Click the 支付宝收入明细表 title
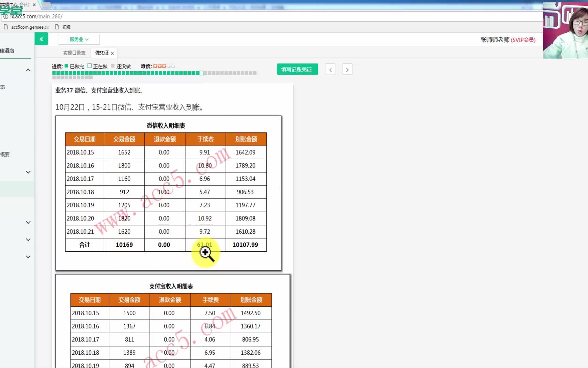 click(171, 286)
